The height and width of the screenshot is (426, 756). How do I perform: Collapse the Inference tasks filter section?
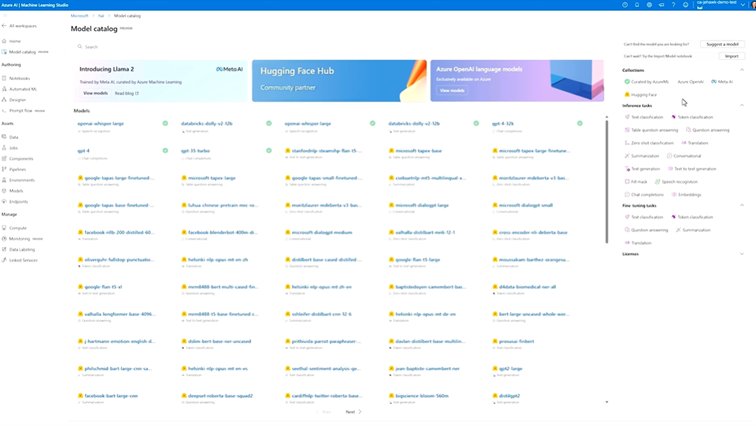click(742, 105)
